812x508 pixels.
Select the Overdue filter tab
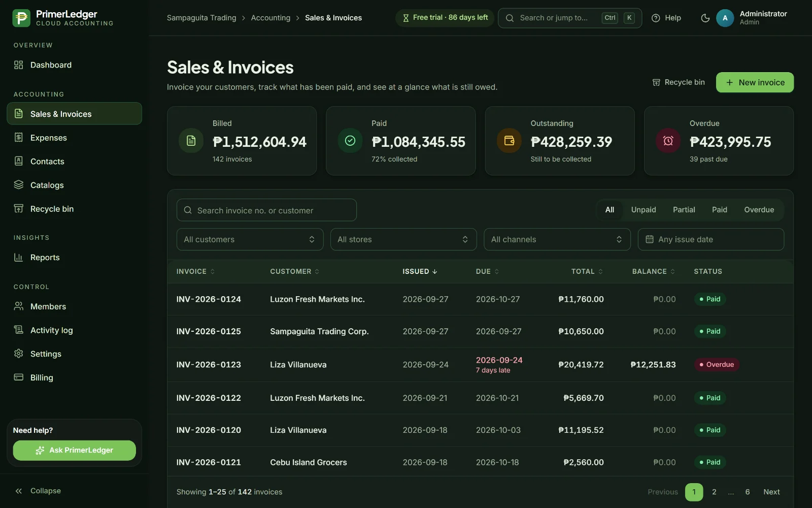(x=759, y=210)
